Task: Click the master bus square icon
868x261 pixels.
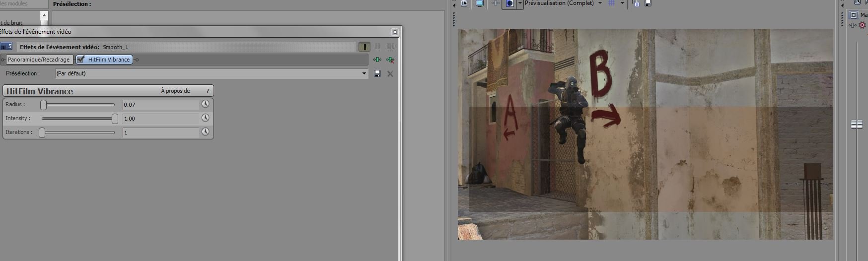Action: [854, 15]
